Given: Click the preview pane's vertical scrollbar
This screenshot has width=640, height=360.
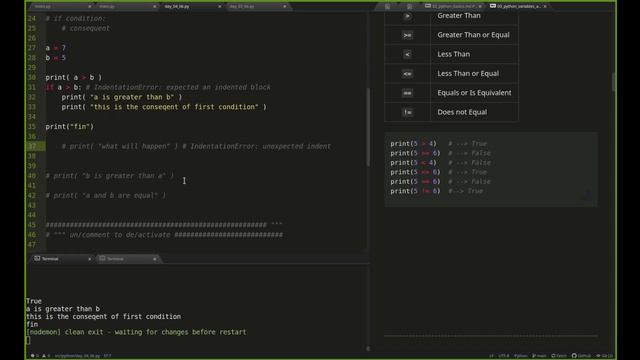Looking at the screenshot, I should (613, 82).
